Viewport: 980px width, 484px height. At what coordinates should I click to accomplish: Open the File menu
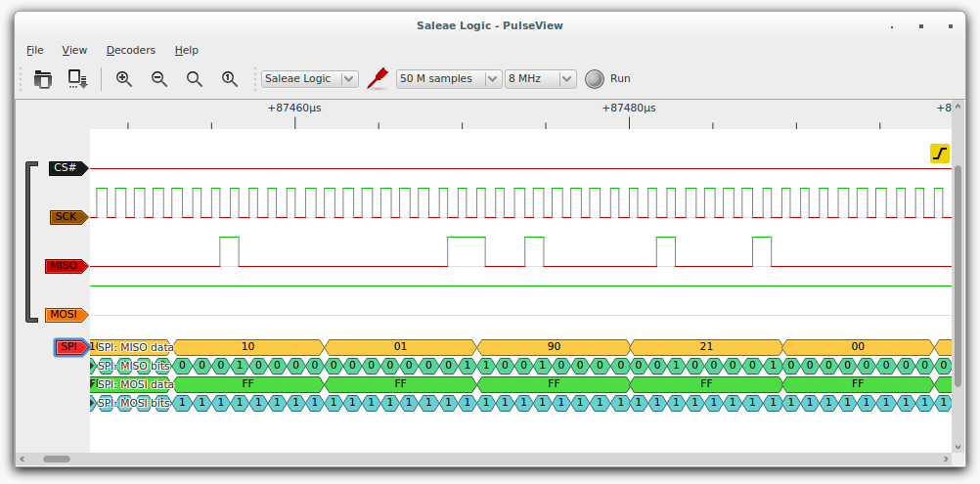(x=35, y=50)
